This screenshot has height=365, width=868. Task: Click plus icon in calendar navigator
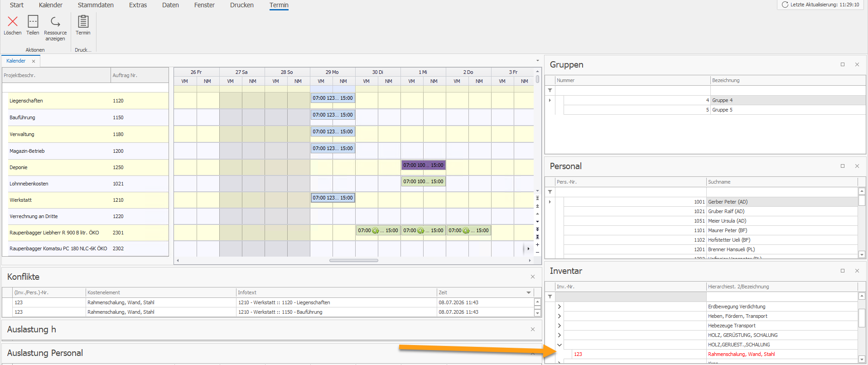pyautogui.click(x=538, y=244)
